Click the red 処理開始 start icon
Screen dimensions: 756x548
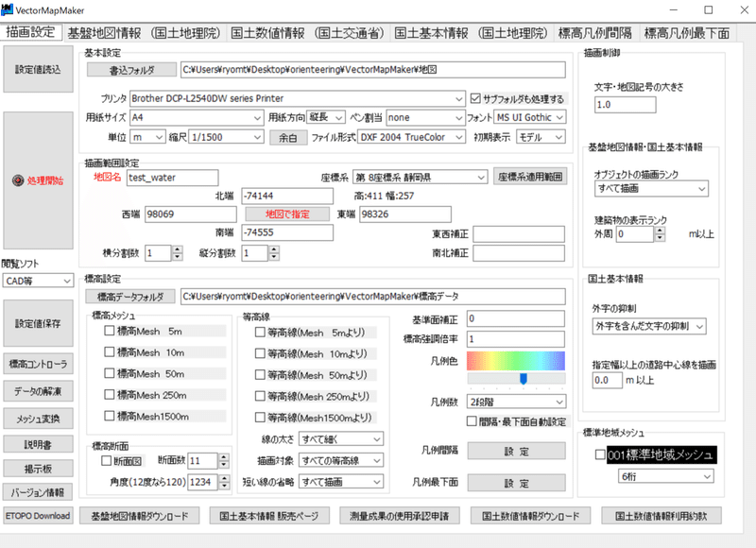[18, 180]
